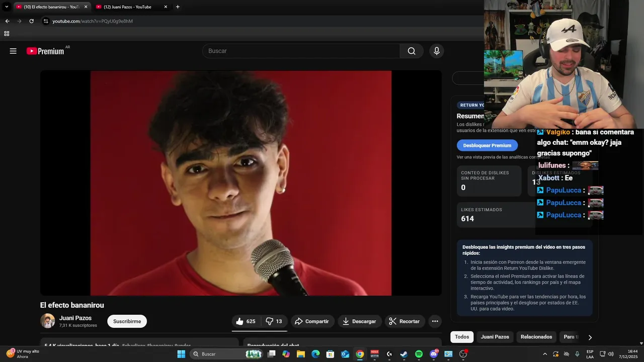644x362 pixels.
Task: Go back with browser back arrow
Action: click(7, 21)
